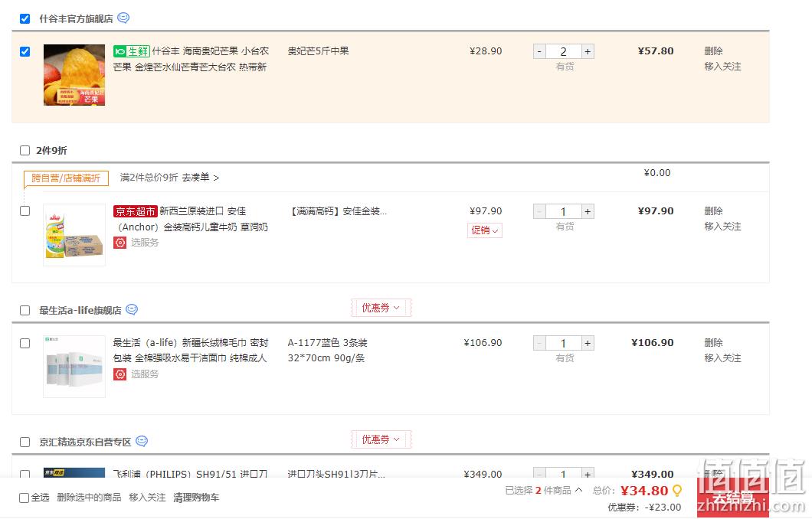
Task: Open the Anchor milk product title link
Action: 191,219
